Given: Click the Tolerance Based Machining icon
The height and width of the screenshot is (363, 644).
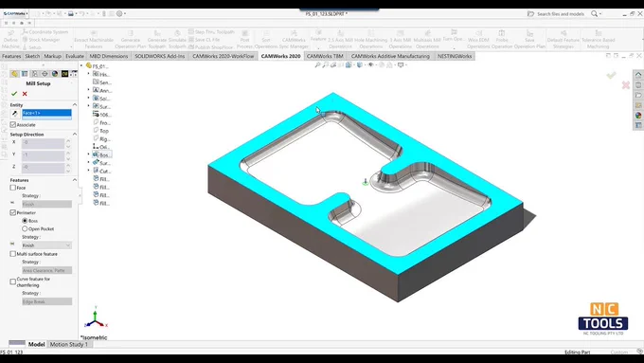Looking at the screenshot, I should 598,40.
